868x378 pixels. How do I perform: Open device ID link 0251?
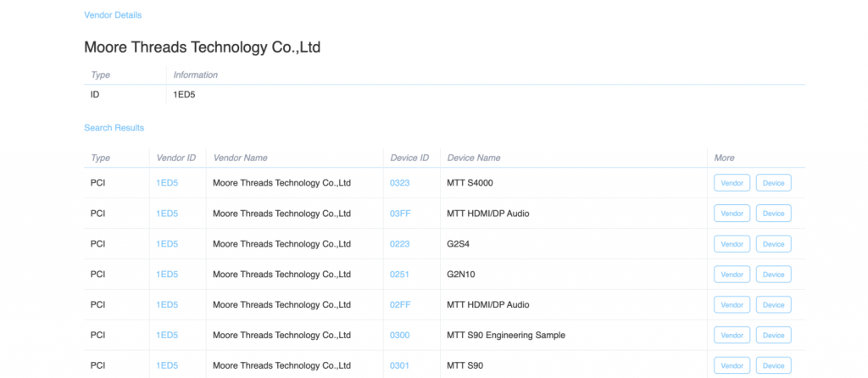[400, 274]
